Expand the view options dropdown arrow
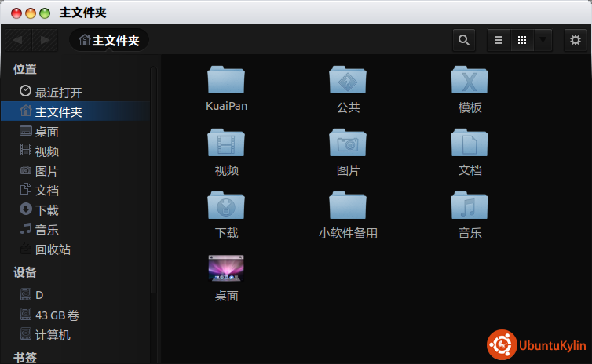This screenshot has height=364, width=592. (x=543, y=40)
